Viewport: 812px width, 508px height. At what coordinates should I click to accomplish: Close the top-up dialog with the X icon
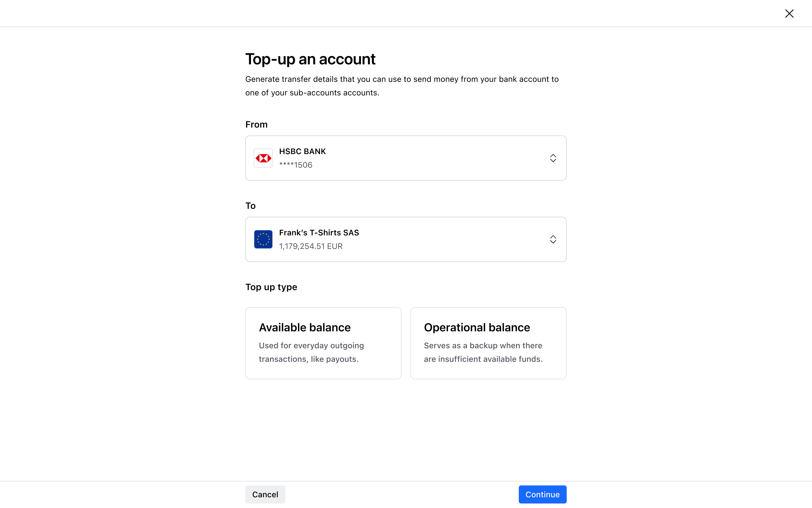tap(789, 14)
